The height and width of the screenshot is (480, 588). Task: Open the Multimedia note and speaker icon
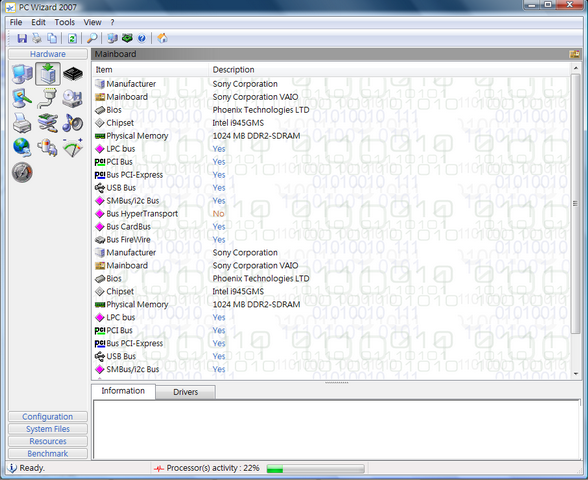(72, 123)
